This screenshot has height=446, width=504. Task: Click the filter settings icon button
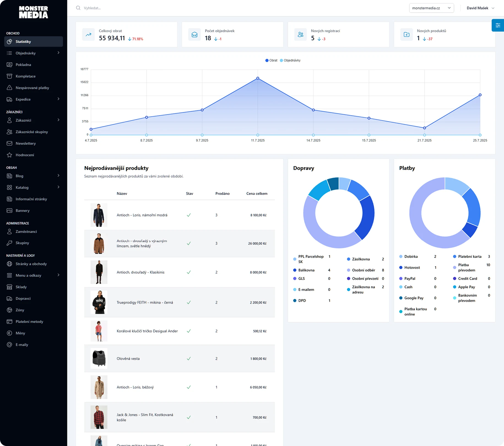pyautogui.click(x=498, y=25)
